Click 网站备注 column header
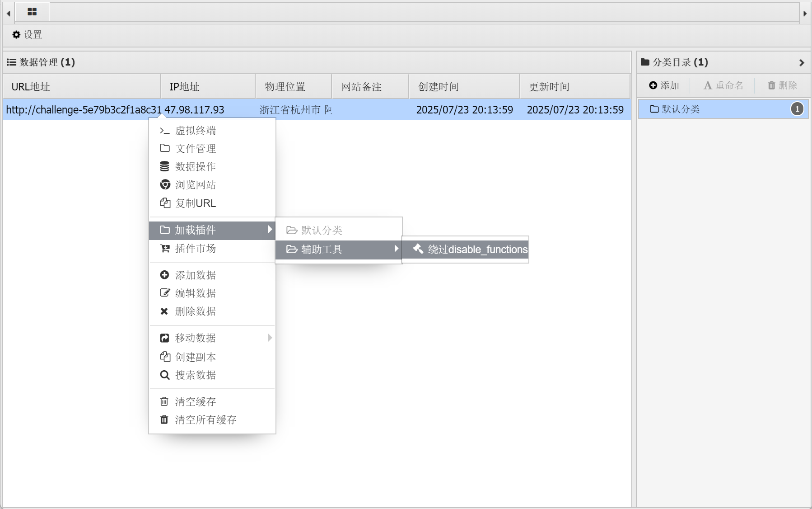 pos(370,86)
